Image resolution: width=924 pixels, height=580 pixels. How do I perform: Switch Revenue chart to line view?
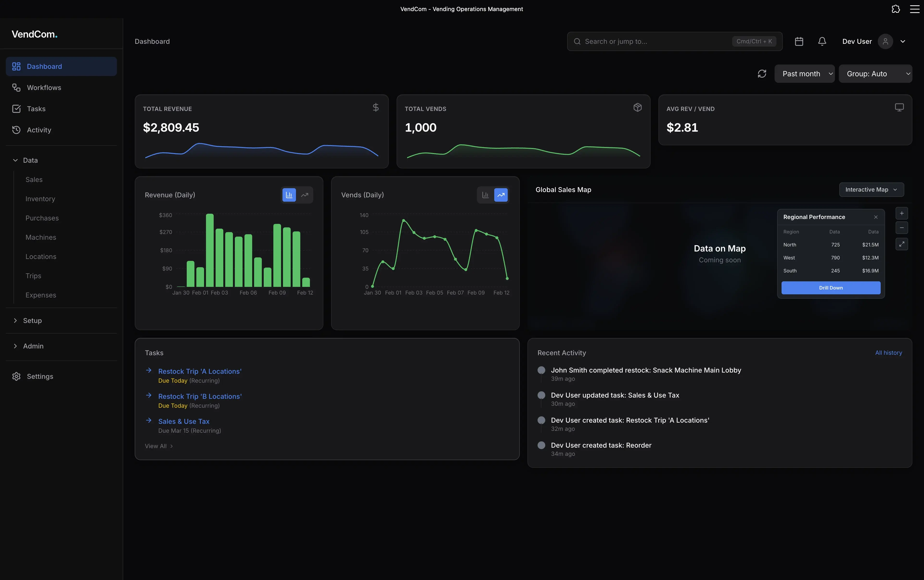tap(305, 195)
